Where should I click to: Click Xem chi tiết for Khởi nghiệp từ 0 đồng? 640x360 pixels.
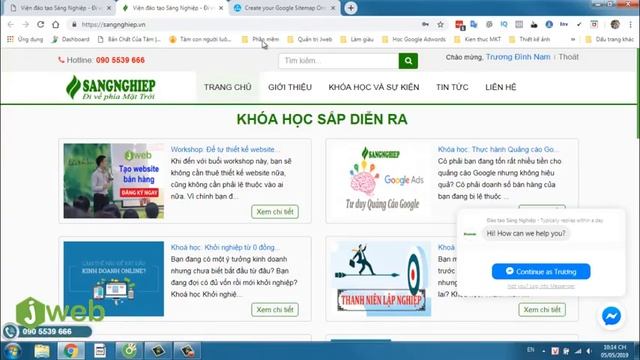[275, 310]
